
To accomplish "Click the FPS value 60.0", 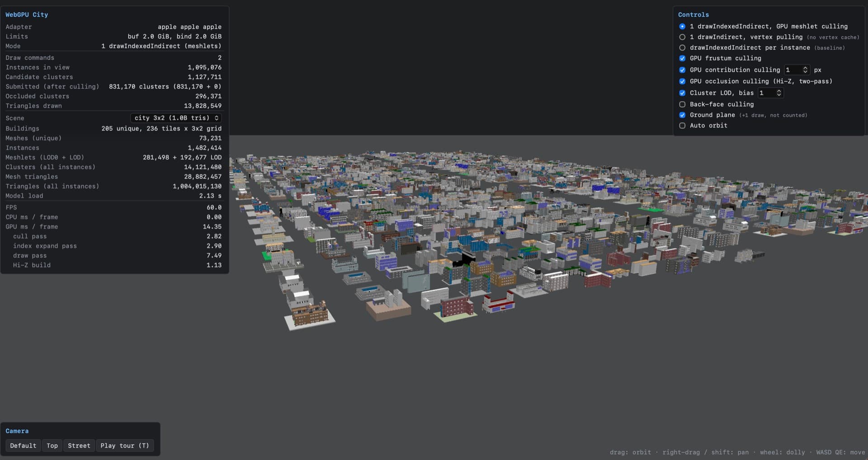I will (214, 207).
